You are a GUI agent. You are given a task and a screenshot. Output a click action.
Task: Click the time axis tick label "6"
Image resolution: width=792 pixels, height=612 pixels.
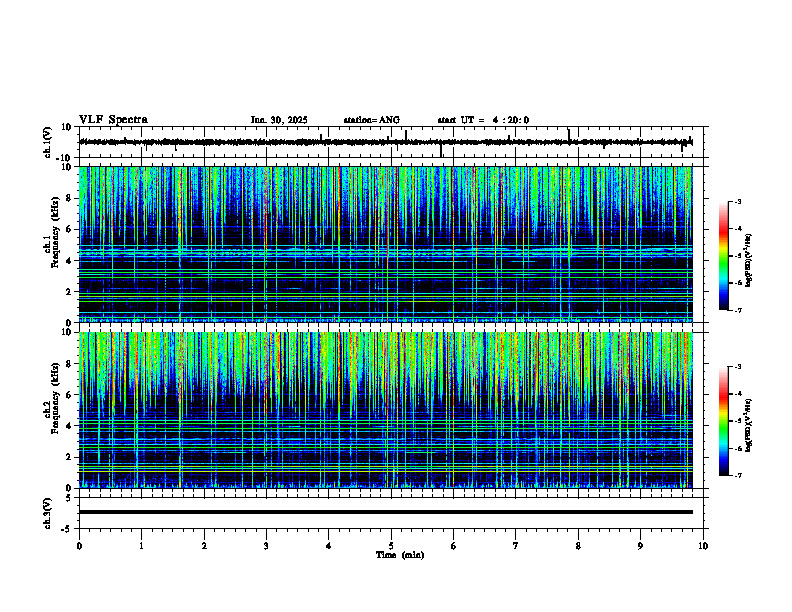[454, 546]
